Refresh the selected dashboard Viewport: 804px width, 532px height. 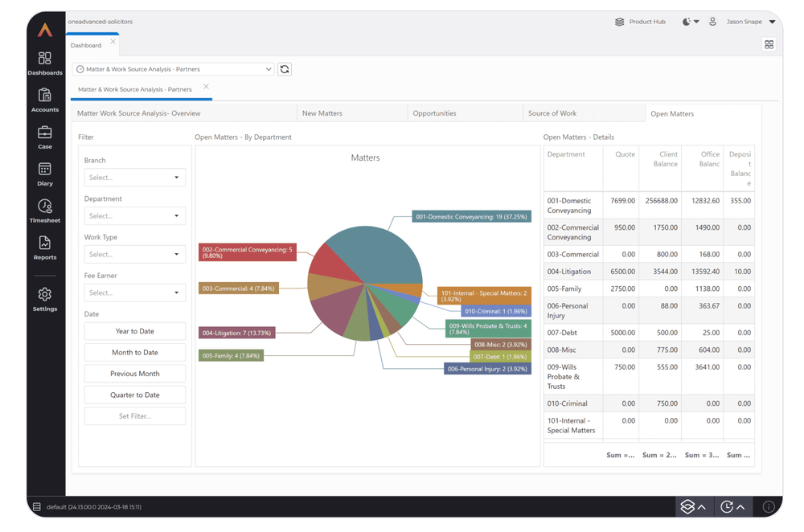point(285,69)
